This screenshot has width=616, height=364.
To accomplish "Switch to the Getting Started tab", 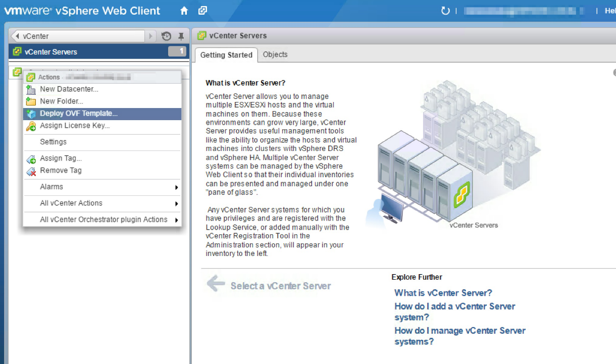I will [x=226, y=55].
